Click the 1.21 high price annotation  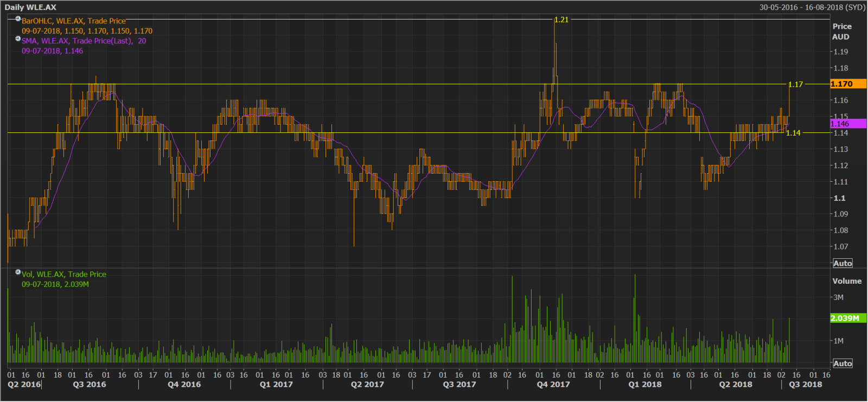coord(561,20)
